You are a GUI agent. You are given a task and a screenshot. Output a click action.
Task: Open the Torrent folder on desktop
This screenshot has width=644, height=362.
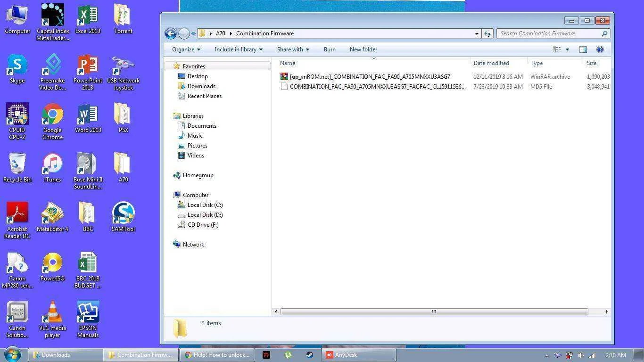point(123,19)
